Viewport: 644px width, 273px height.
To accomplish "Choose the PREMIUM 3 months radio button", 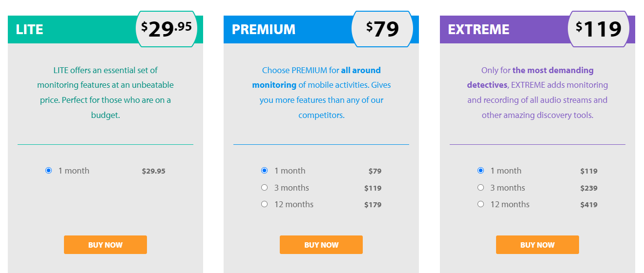I will pyautogui.click(x=265, y=187).
